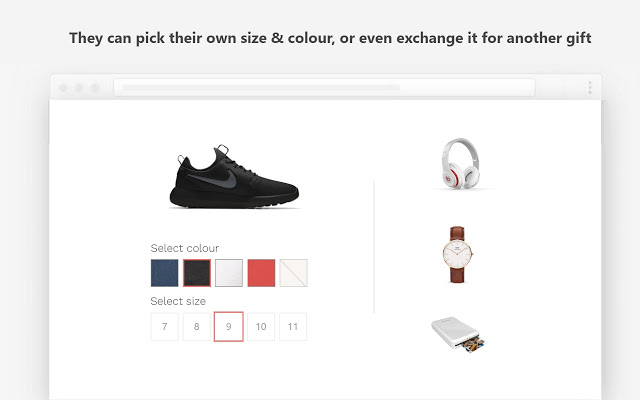This screenshot has width=640, height=400.
Task: Select the navy blue colour swatch
Action: (x=165, y=273)
